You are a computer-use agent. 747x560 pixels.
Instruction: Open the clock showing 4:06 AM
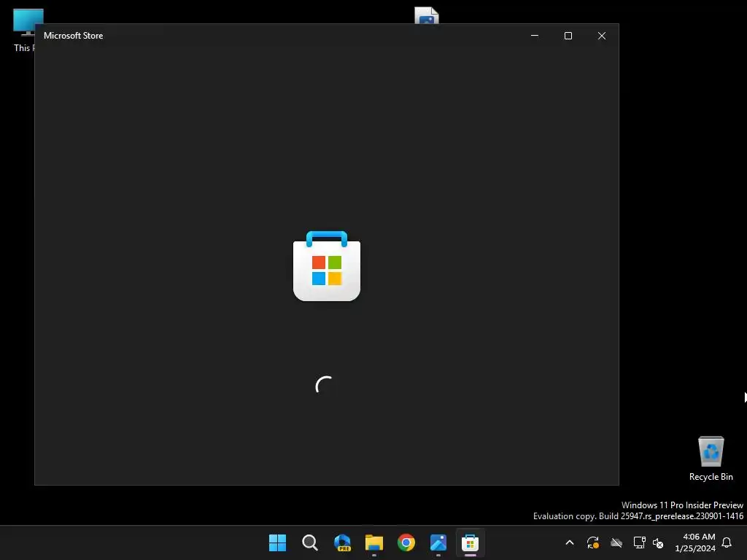pos(695,542)
